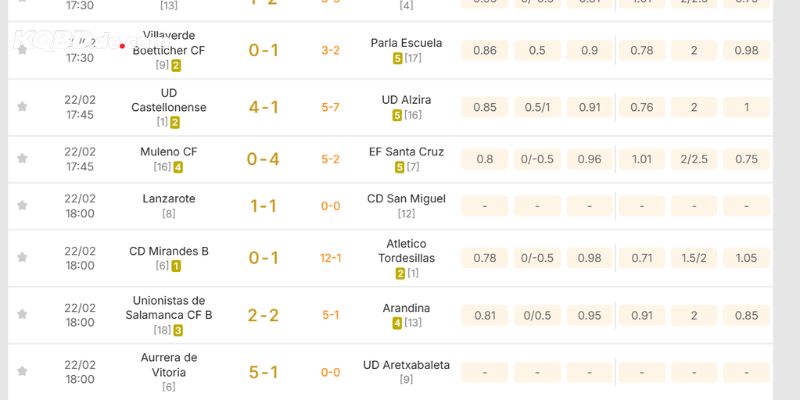Open the 4-1 score for UD Castellonense
Image resolution: width=800 pixels, height=400 pixels.
coord(263,106)
